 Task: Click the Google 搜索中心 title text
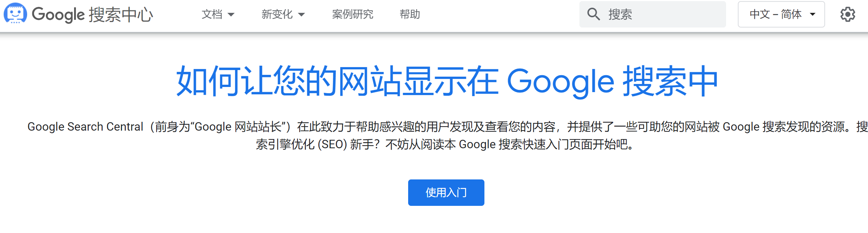click(x=92, y=15)
